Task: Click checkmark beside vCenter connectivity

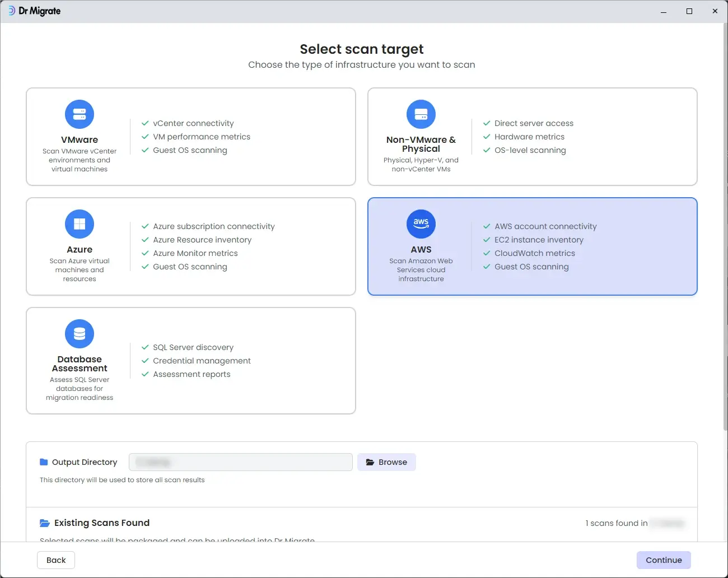Action: (x=145, y=123)
